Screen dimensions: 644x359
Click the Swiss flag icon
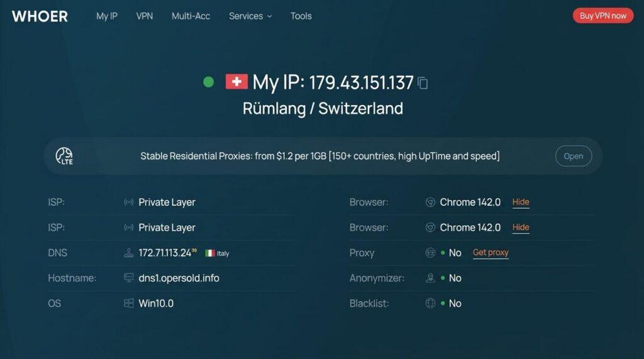236,82
